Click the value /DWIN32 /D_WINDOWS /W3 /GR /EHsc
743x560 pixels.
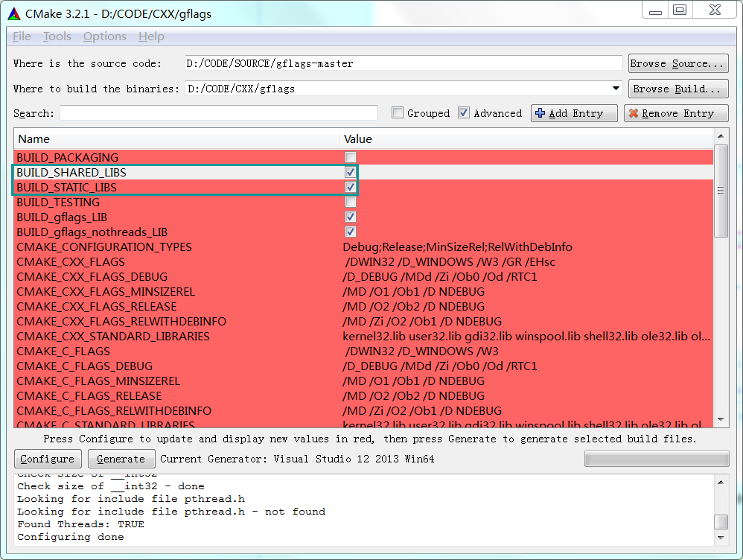pyautogui.click(x=450, y=261)
